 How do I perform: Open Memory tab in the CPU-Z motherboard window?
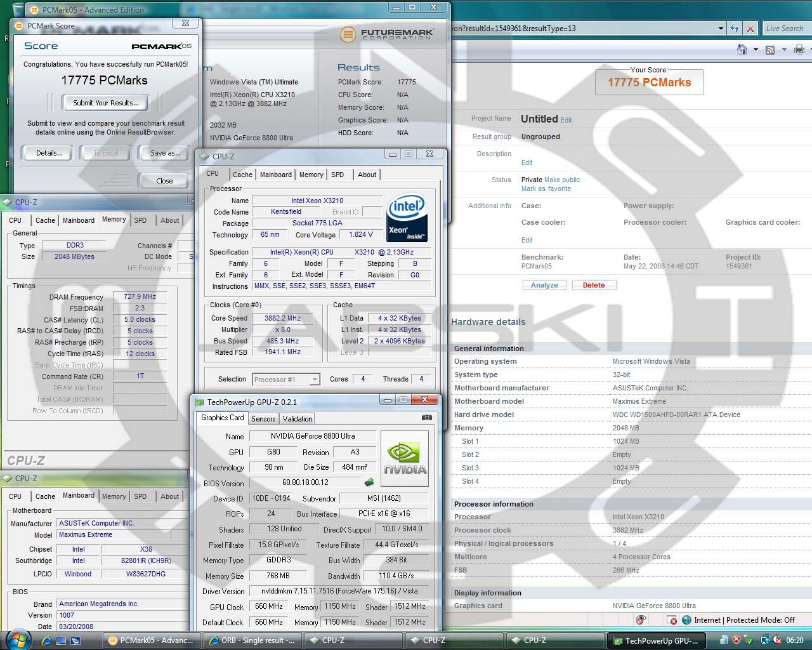point(114,496)
